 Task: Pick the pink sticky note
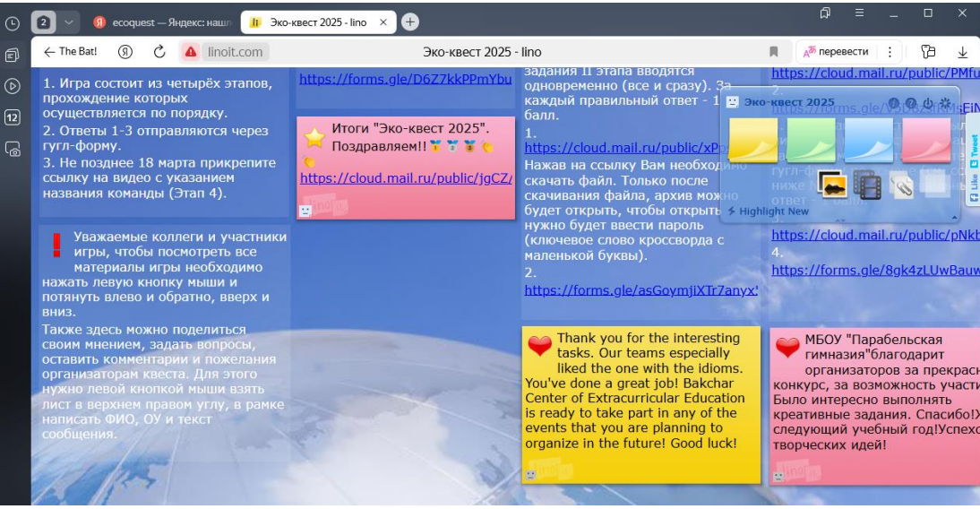pyautogui.click(x=926, y=140)
